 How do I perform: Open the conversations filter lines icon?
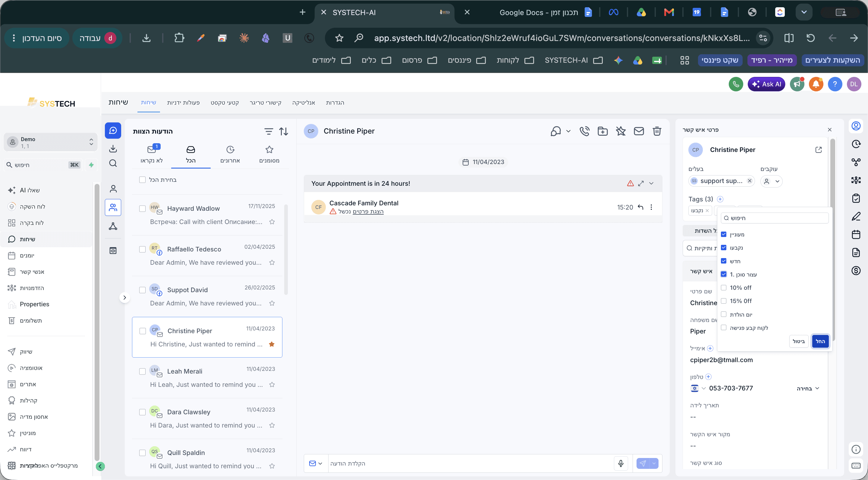coord(268,131)
